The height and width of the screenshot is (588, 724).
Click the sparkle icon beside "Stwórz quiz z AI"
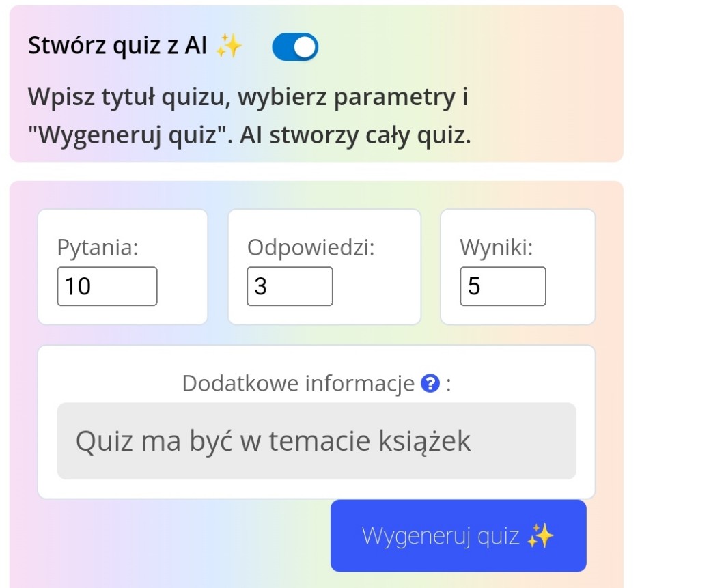pyautogui.click(x=229, y=46)
